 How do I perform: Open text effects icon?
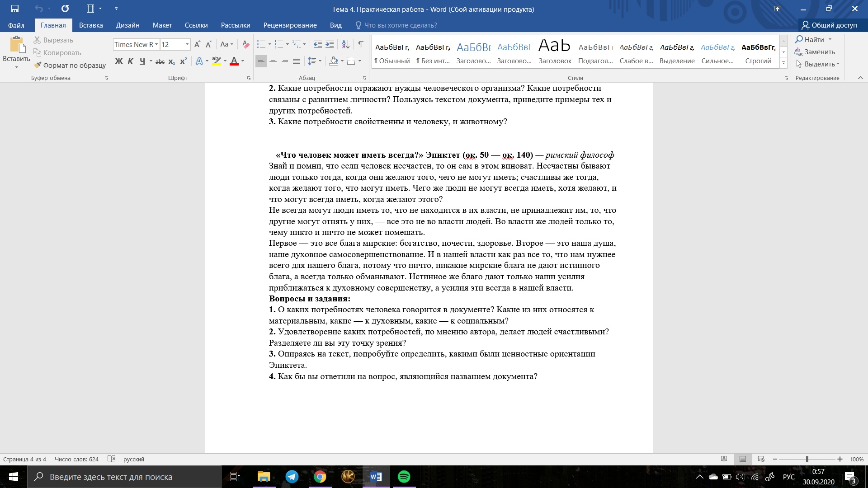pos(199,61)
